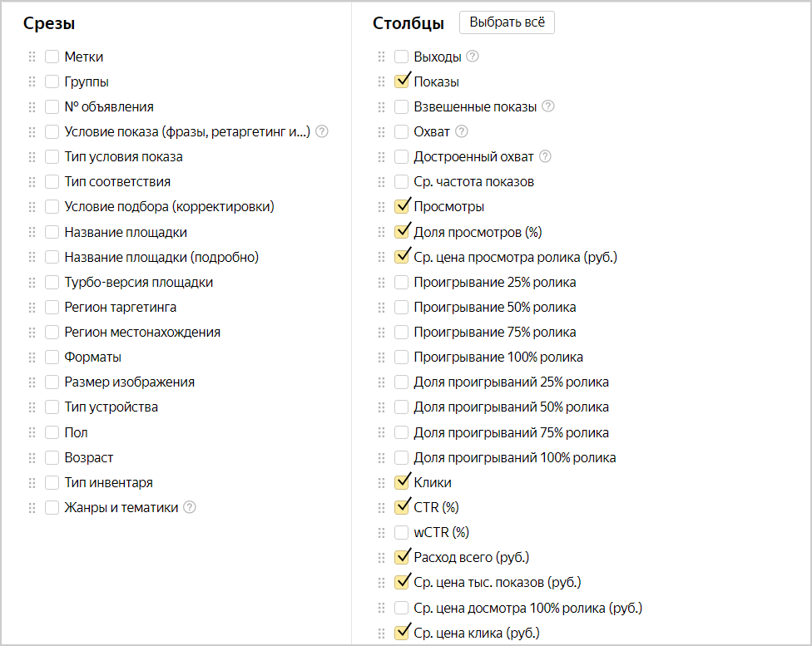This screenshot has height=646, width=812.
Task: Open help for Условие показа slice
Action: 322,131
